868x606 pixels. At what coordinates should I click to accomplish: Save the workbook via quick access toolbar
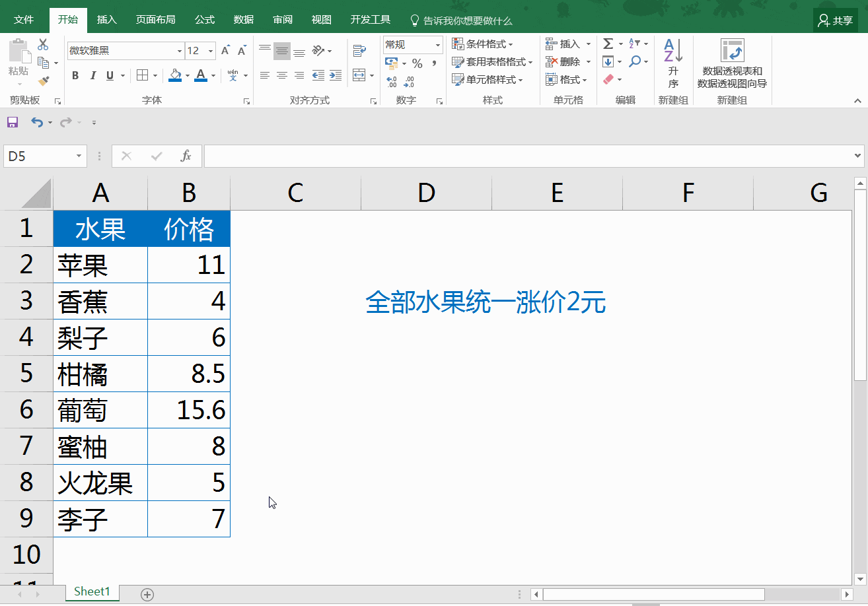click(12, 122)
